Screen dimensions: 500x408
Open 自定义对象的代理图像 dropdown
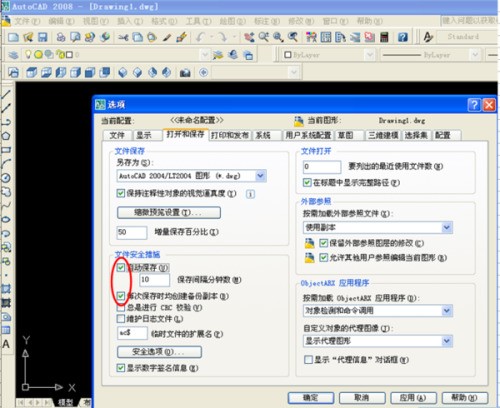tap(447, 341)
